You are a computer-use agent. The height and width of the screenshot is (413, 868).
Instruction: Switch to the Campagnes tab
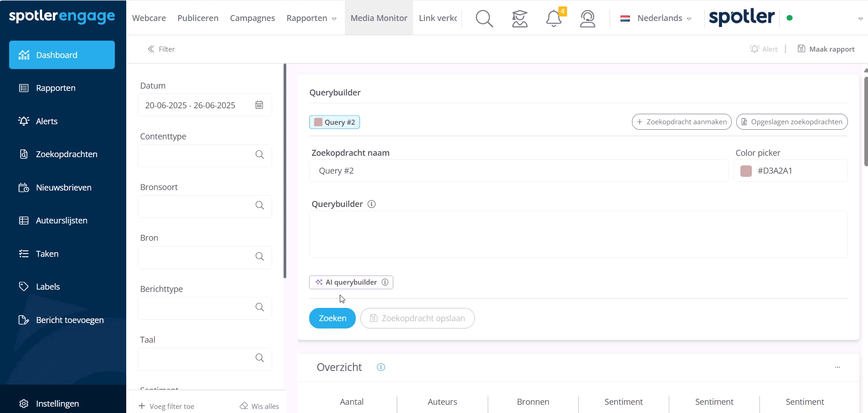pos(252,18)
